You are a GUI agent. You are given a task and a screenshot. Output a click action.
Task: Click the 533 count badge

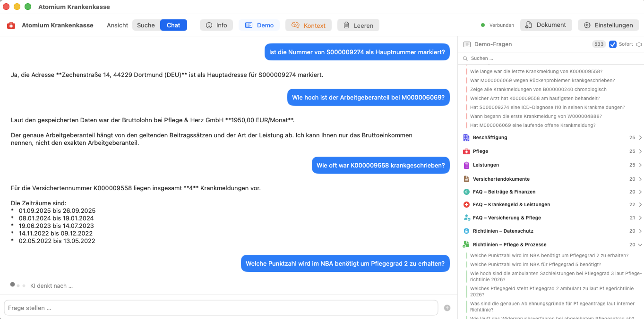pyautogui.click(x=599, y=44)
